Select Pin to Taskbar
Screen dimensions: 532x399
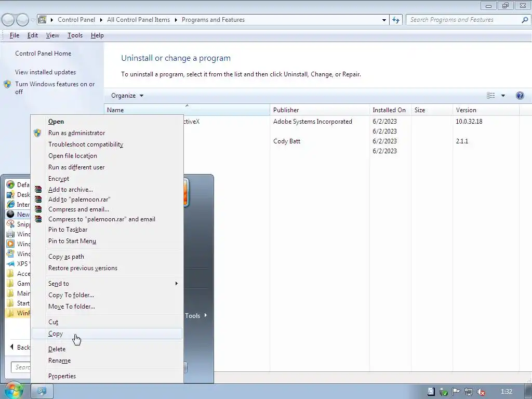point(107,229)
